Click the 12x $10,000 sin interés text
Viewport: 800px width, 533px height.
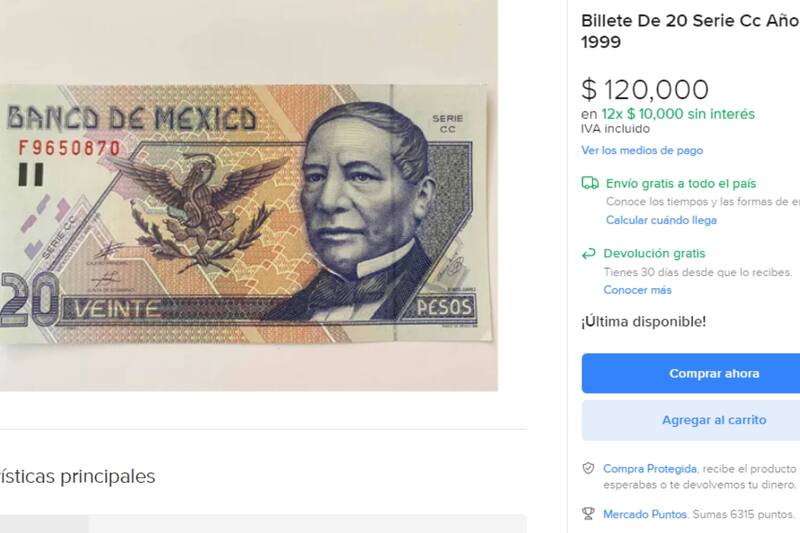(x=678, y=114)
